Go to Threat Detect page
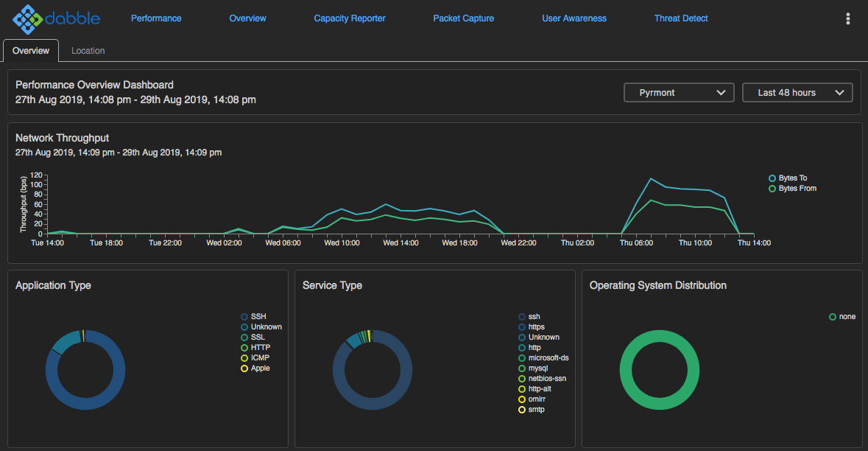This screenshot has height=451, width=868. point(681,18)
